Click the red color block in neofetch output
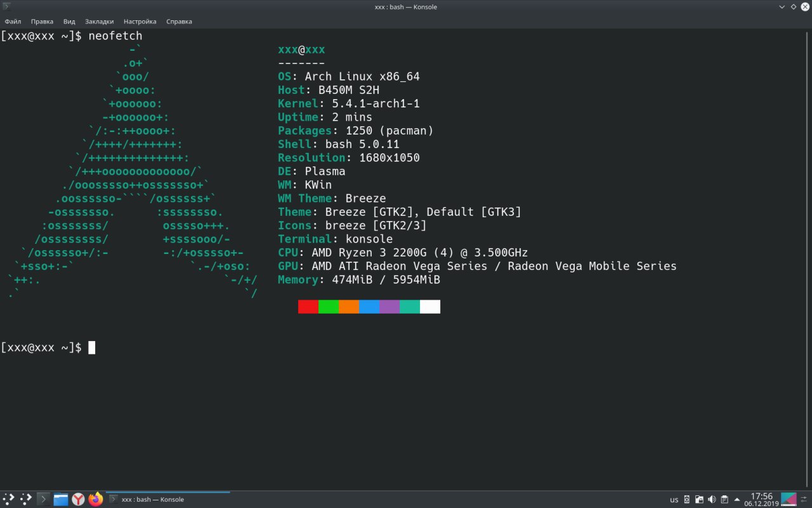812x508 pixels. [x=308, y=307]
